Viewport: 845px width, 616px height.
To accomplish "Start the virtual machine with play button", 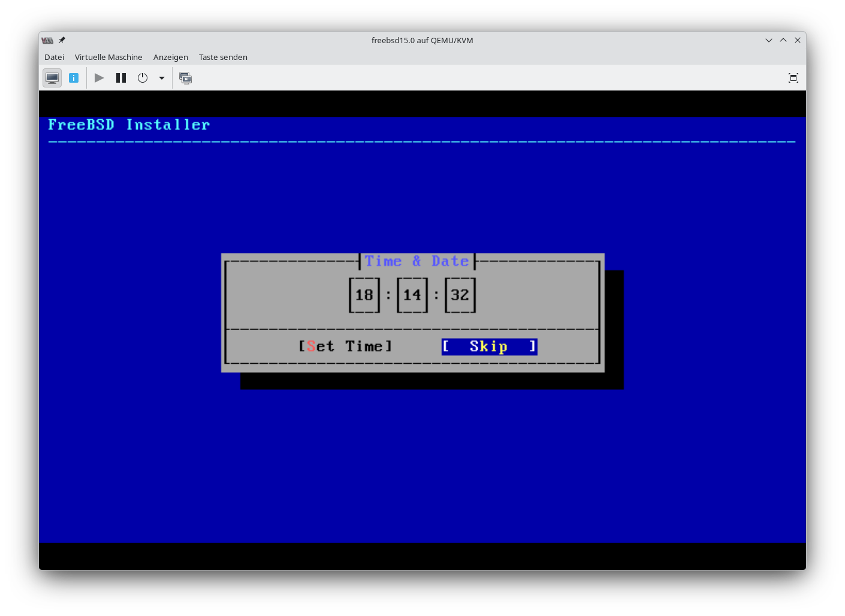I will [99, 78].
